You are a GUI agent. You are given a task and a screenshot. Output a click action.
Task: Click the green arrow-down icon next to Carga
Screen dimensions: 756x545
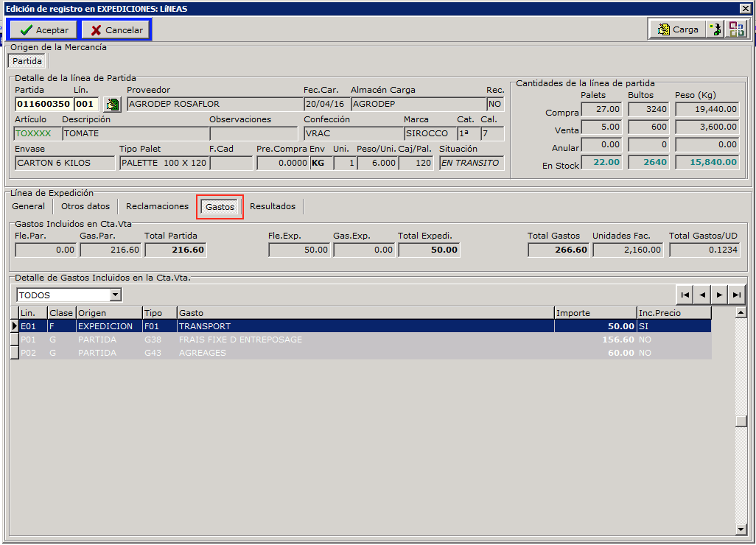pos(714,29)
